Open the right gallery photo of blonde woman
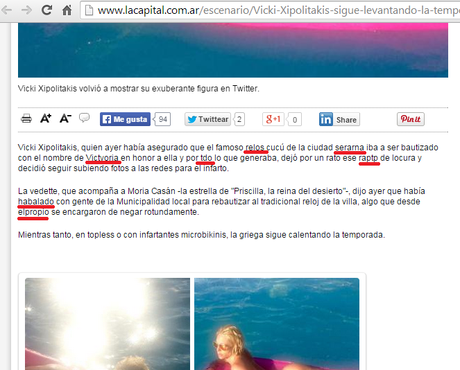460x370 pixels. (x=277, y=324)
